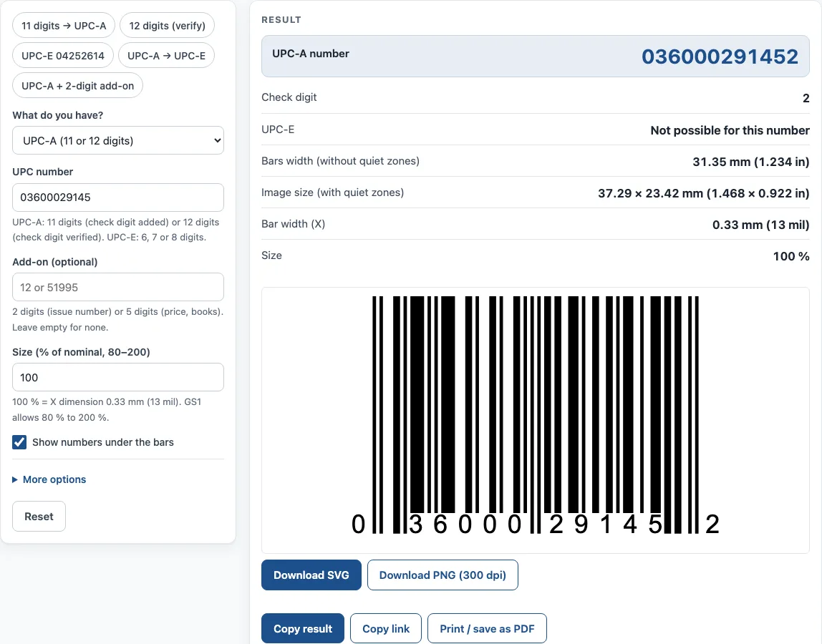
Task: Select the Size value 100 %
Action: click(x=791, y=256)
